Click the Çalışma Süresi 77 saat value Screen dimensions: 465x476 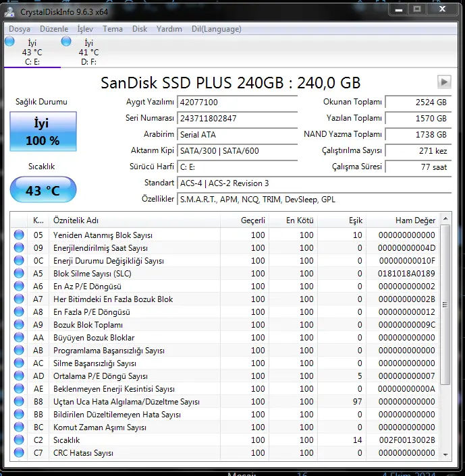point(418,167)
